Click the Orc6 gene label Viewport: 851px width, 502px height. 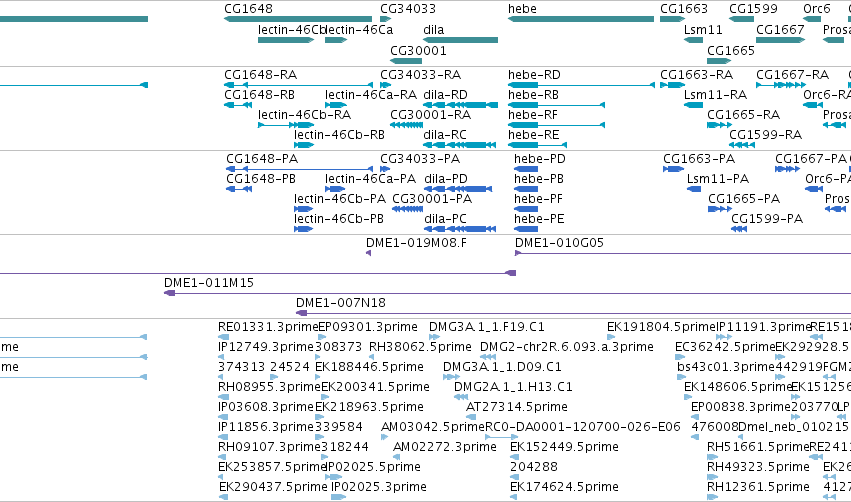[816, 9]
